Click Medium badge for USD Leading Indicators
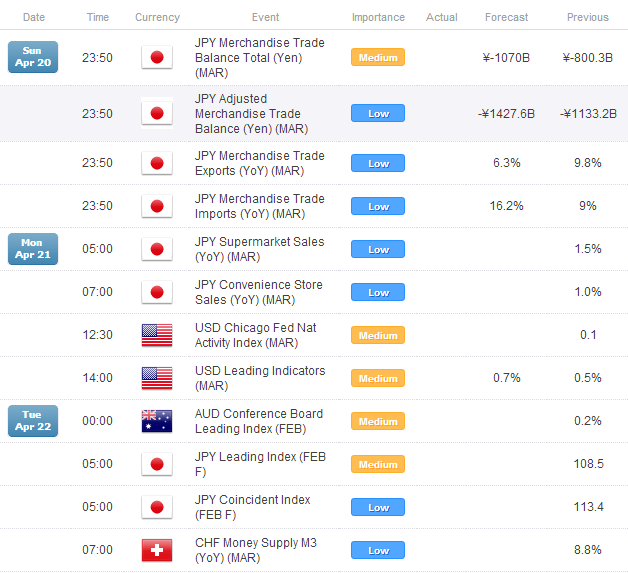The width and height of the screenshot is (628, 573). [x=378, y=378]
